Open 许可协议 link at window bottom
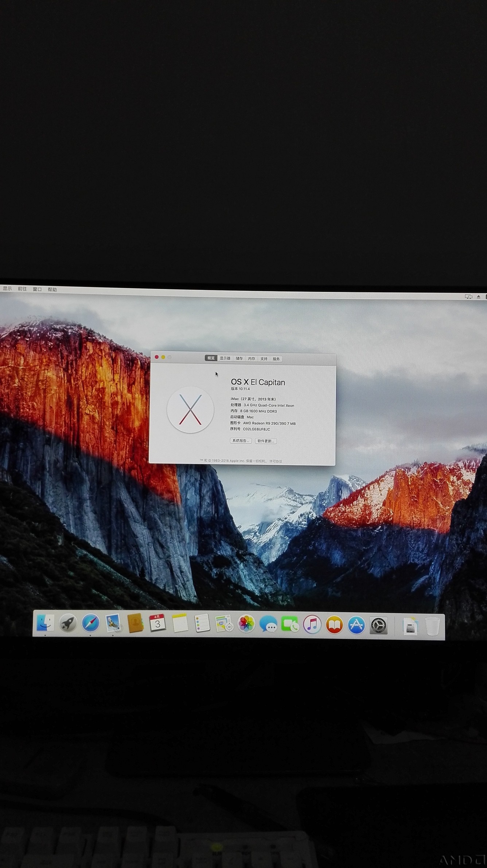Screen dimensions: 487x868 point(276,461)
